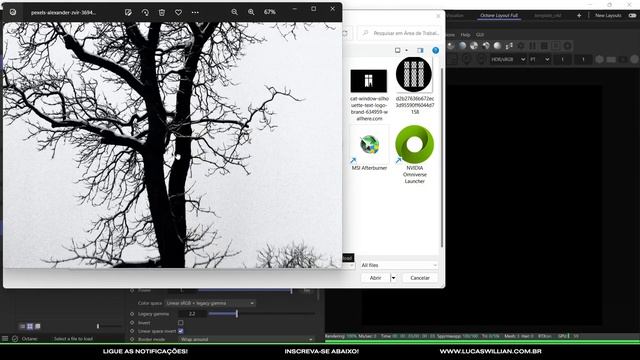Open the HDR/sRGB dropdown in Octane toolbar

(x=508, y=59)
